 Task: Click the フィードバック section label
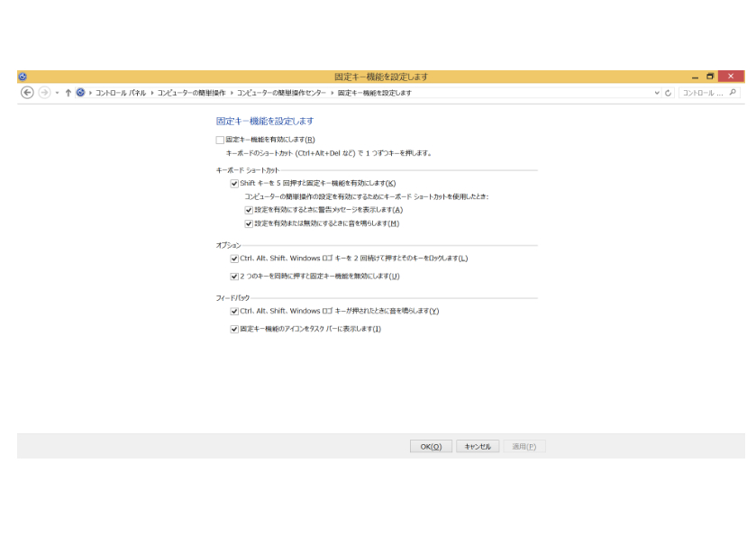[232, 298]
